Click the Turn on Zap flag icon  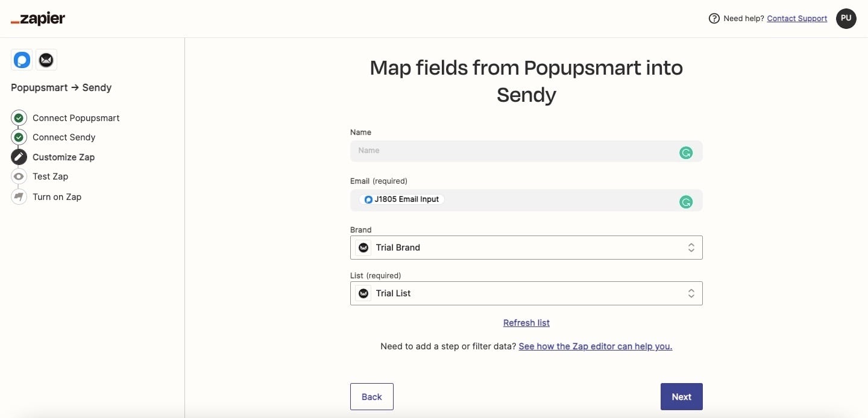point(19,197)
